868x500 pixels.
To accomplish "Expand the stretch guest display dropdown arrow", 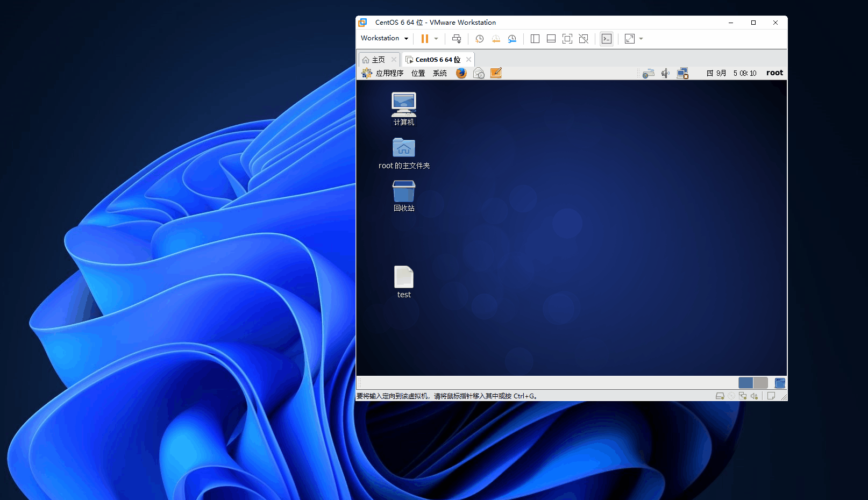I will [641, 39].
